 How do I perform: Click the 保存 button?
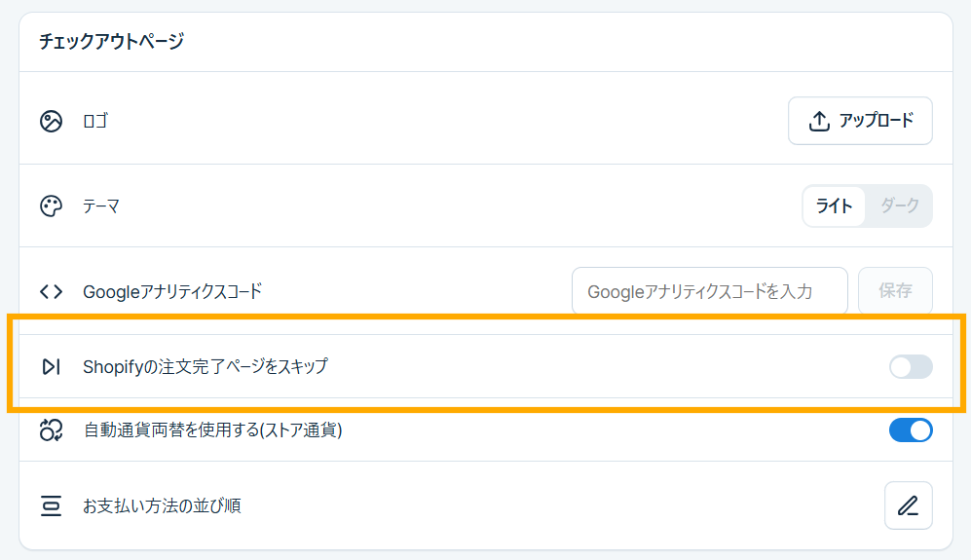[895, 291]
